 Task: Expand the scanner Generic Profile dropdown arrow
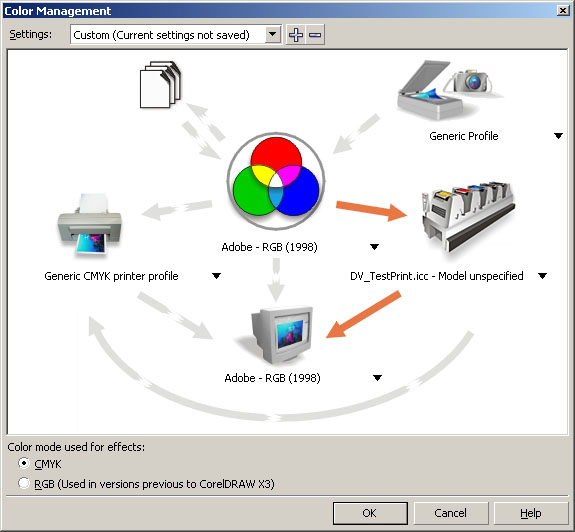click(x=558, y=136)
